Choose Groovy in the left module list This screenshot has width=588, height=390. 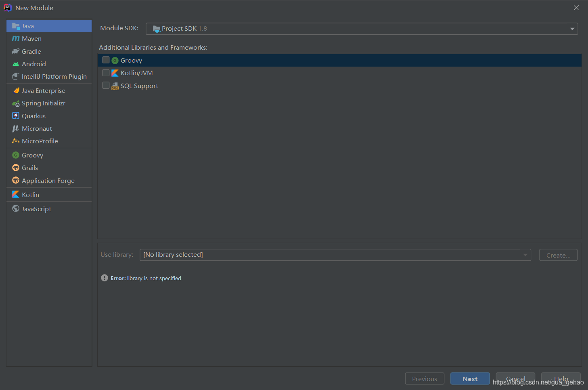click(49, 155)
